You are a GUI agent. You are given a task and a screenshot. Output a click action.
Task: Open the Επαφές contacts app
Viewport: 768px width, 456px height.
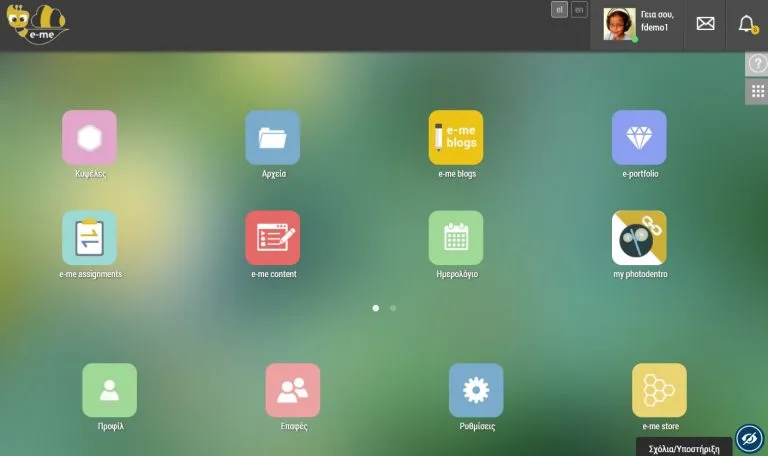(x=293, y=390)
